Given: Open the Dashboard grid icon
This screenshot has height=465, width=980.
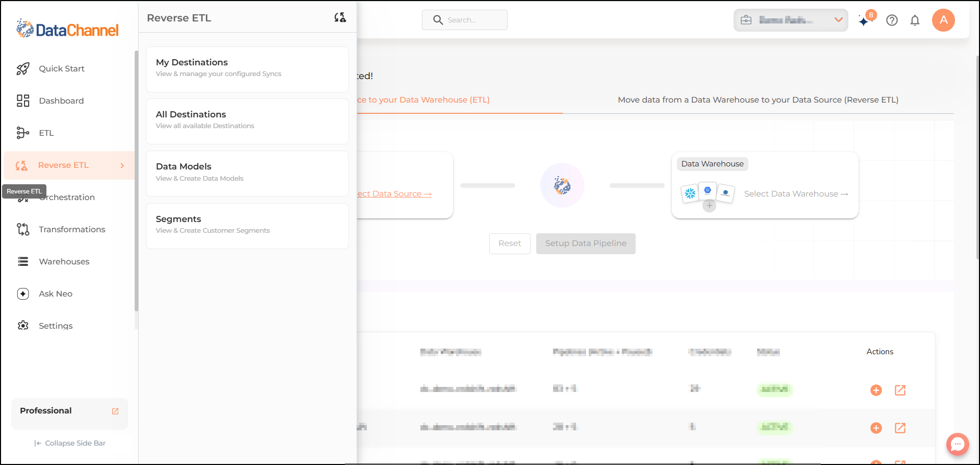Looking at the screenshot, I should point(23,101).
